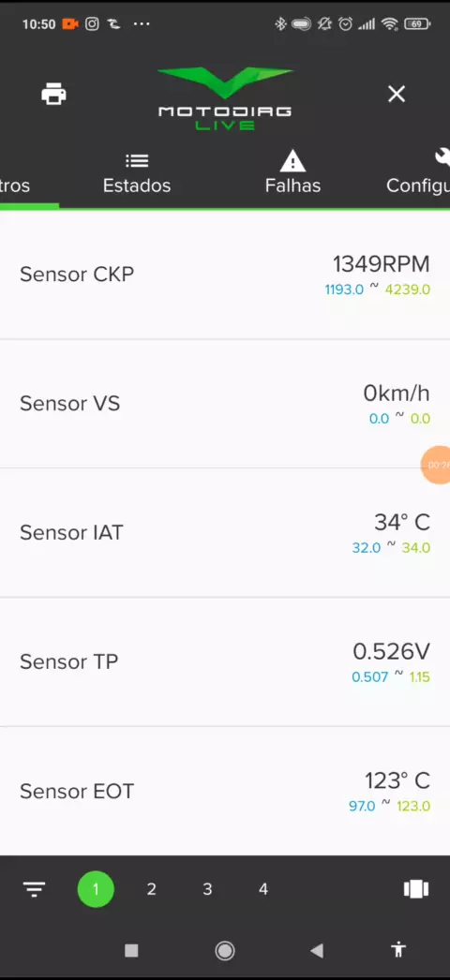Tap the orange screen recording timer bubble

[437, 465]
